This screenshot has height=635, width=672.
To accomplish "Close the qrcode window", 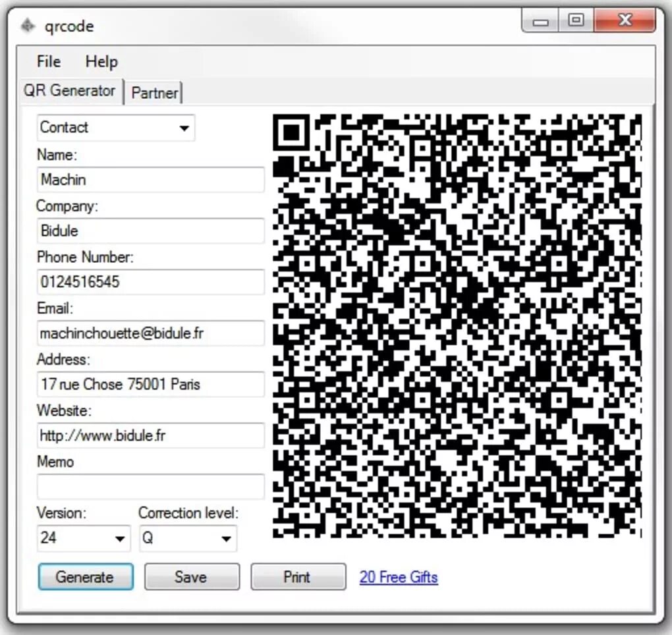I will 625,20.
